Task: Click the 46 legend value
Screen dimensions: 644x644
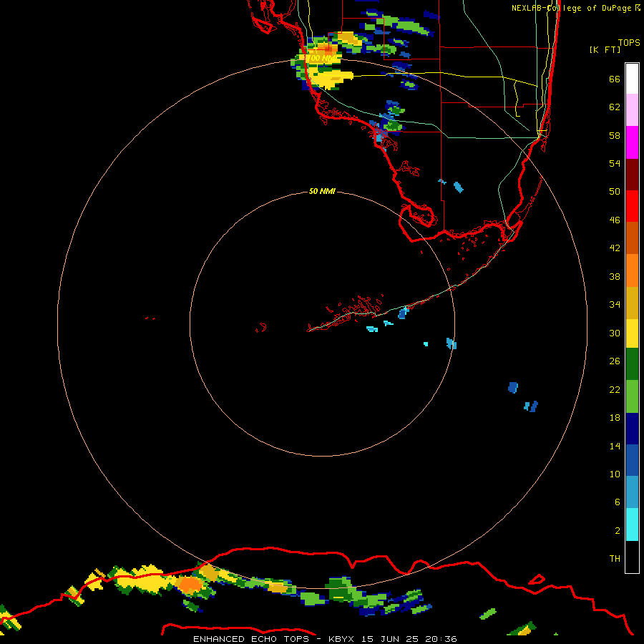Action: pos(615,220)
